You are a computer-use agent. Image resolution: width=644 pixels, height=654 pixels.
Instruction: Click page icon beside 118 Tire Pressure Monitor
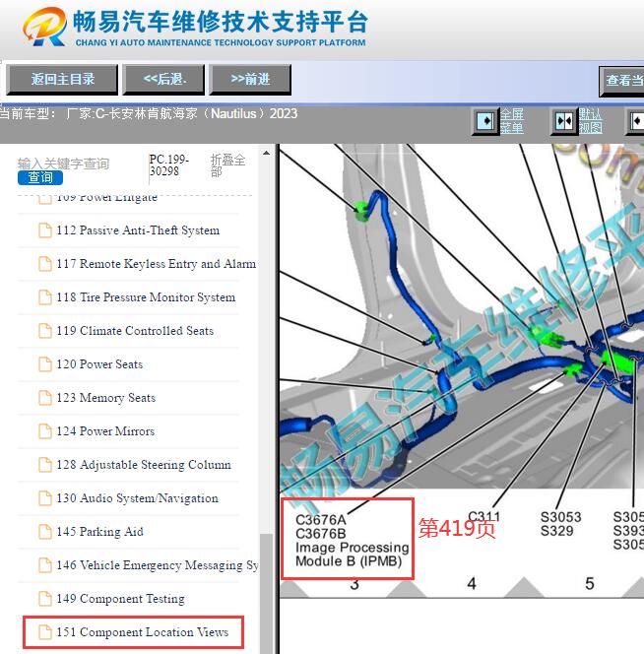[45, 297]
